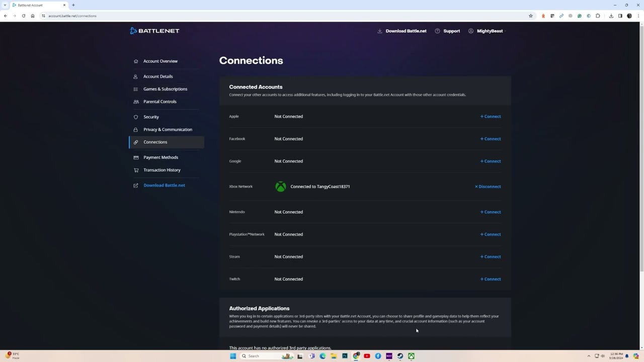Select Connections in the sidebar
Viewport: 644px width, 362px height.
(x=167, y=142)
